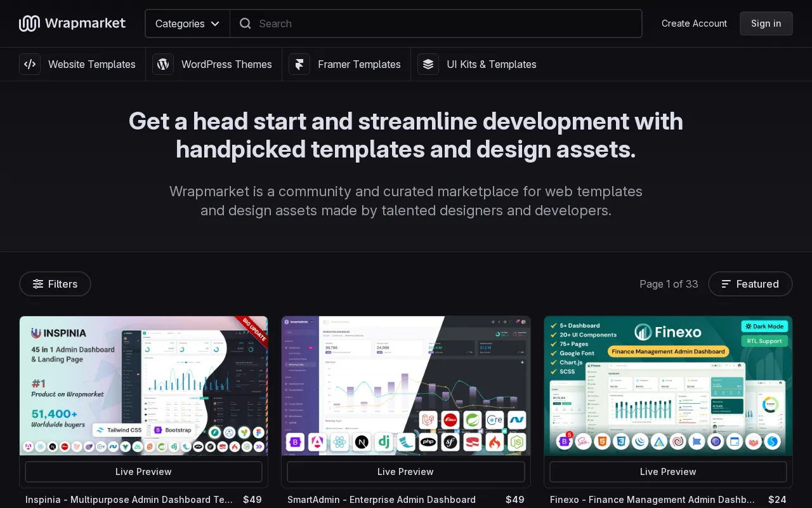Click the Inspinia $49 price
812x508 pixels.
tap(252, 500)
